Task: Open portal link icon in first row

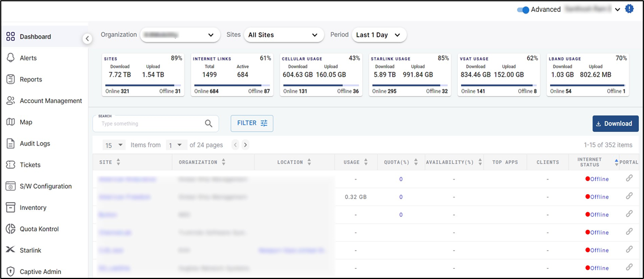Action: (x=629, y=178)
